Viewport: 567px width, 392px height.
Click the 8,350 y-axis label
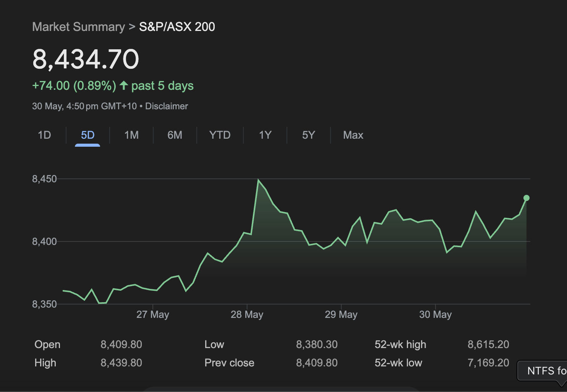(44, 304)
